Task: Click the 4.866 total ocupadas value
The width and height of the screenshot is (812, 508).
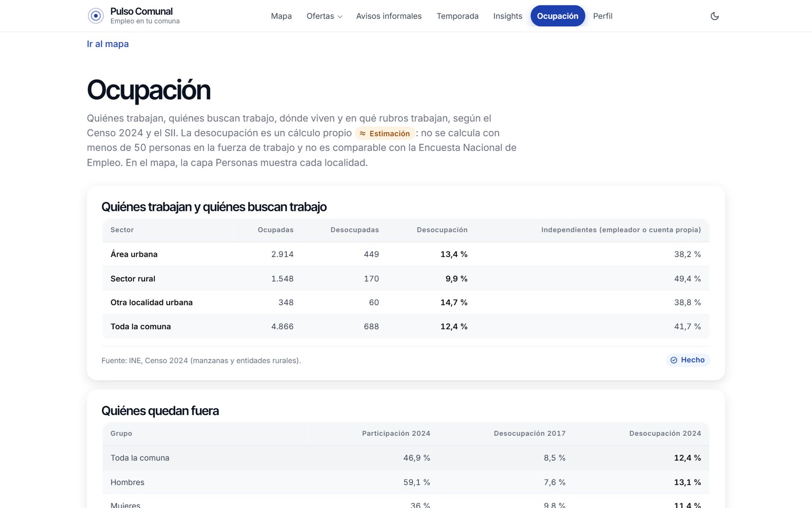Action: [x=282, y=326]
